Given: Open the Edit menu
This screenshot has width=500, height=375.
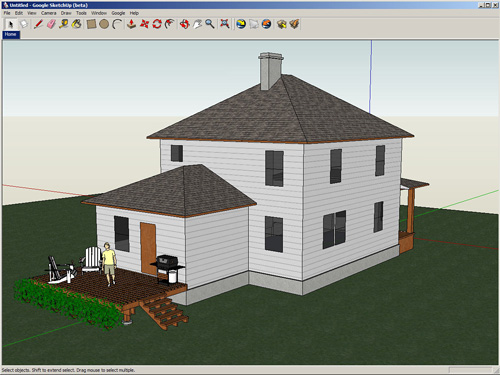Looking at the screenshot, I should [x=19, y=13].
